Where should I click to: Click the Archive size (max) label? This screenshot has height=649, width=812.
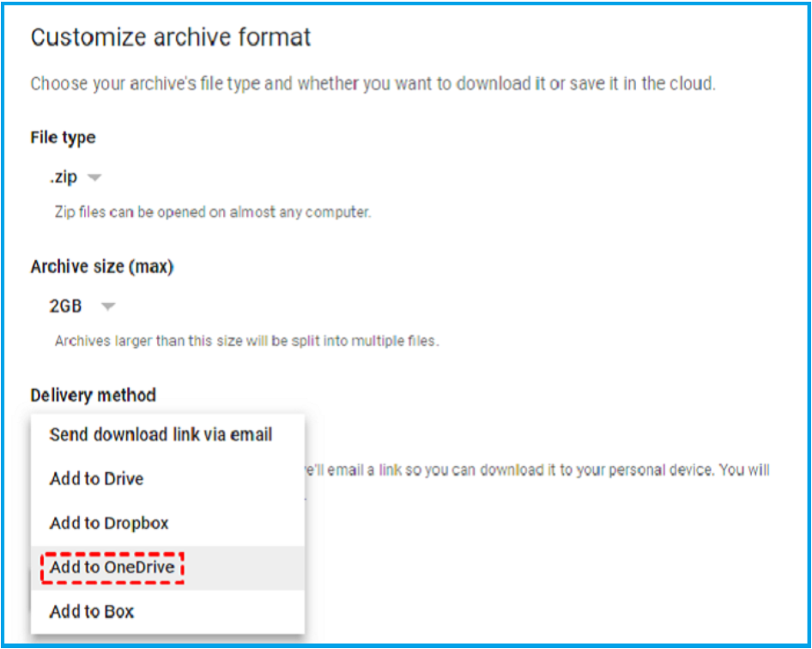102,267
